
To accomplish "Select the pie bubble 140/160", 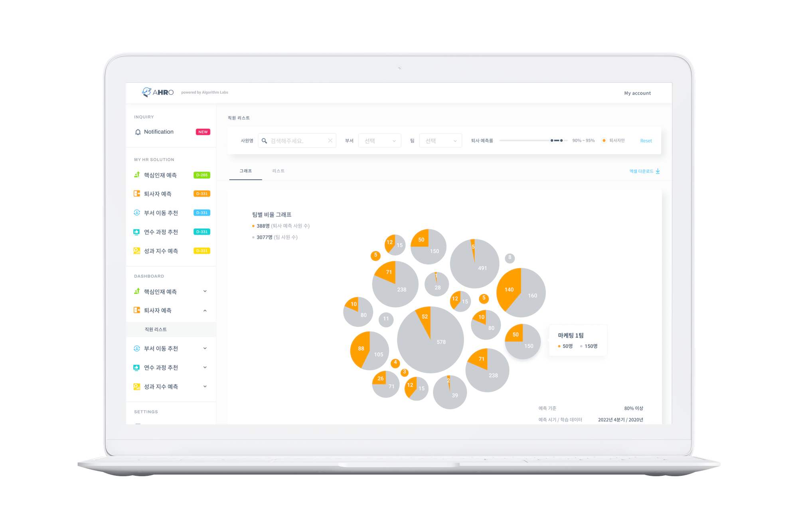I will pos(521,293).
